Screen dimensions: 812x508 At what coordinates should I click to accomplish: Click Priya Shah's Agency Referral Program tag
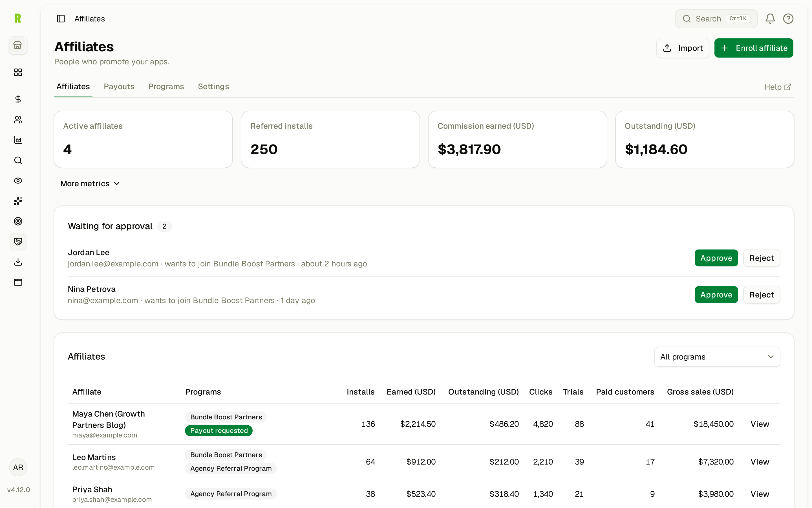pyautogui.click(x=231, y=494)
